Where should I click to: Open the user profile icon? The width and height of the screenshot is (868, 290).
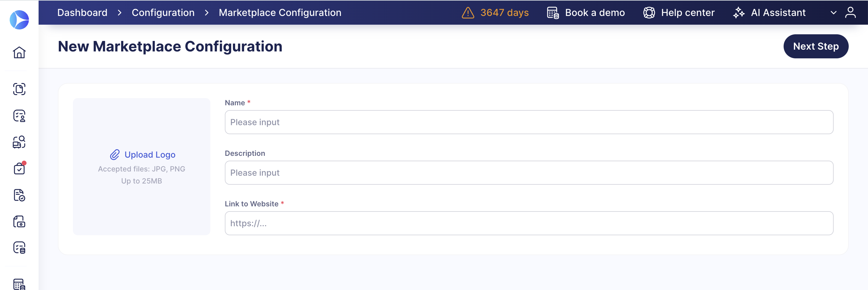pyautogui.click(x=850, y=13)
